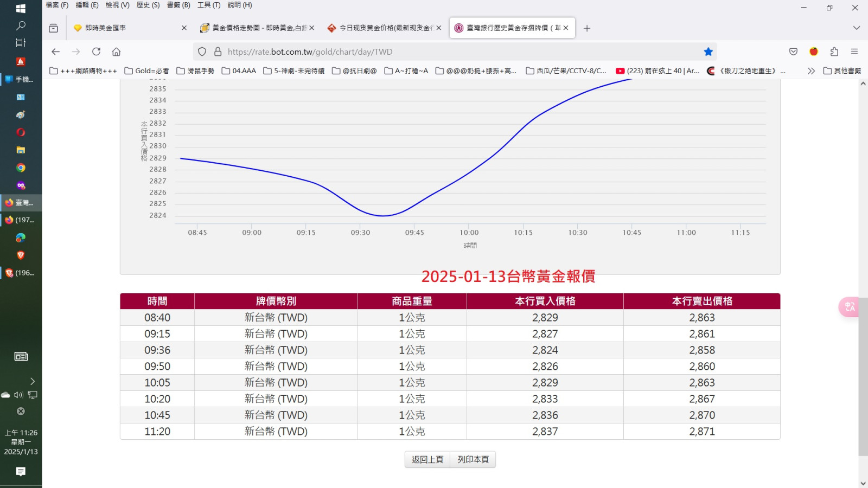Click the 列印本頁 print button
Screen dimensions: 868x488
coord(473,459)
